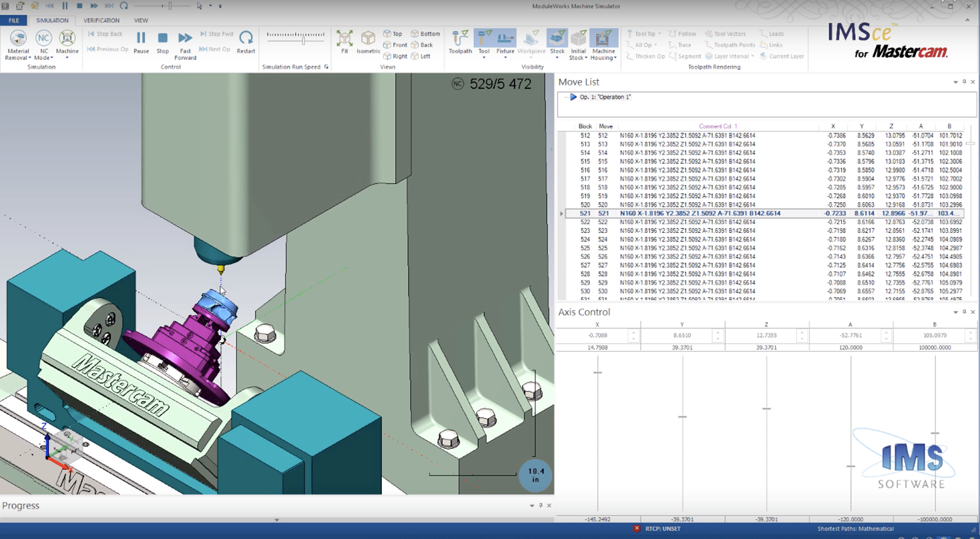Click the NC Mode icon

[43, 39]
